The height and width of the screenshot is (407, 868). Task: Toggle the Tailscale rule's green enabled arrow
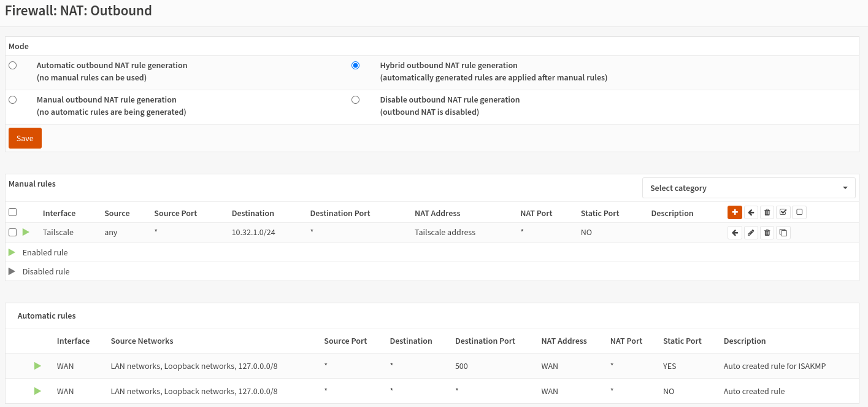click(x=26, y=232)
